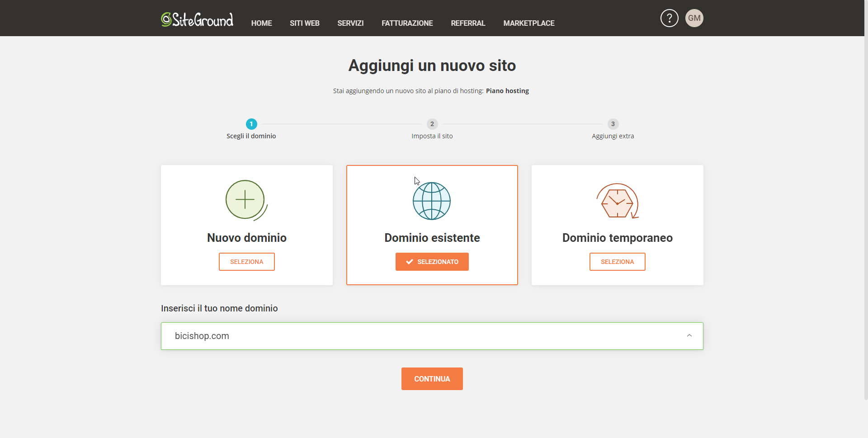Viewport: 868px width, 438px height.
Task: Collapse the domain name field chevron
Action: pos(689,336)
